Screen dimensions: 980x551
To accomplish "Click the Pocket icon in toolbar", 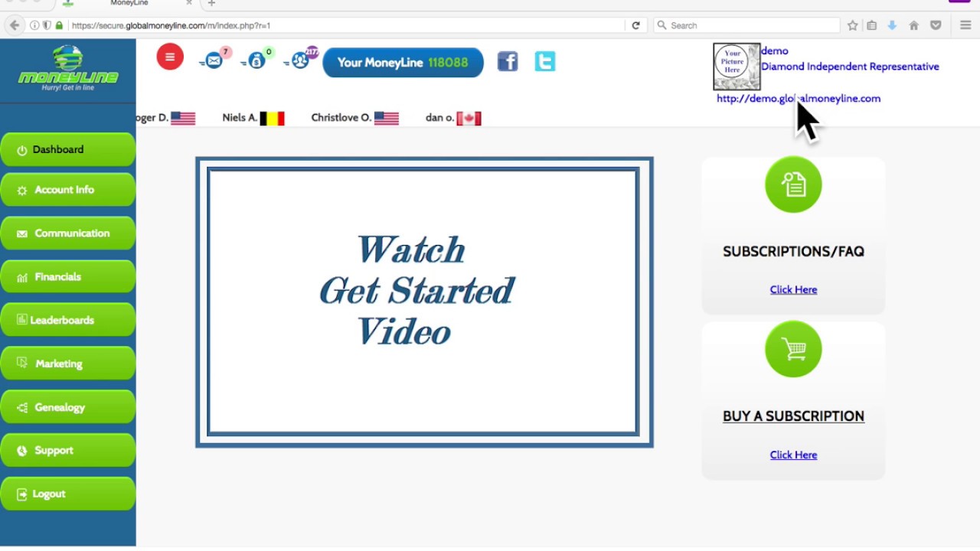I will [936, 25].
